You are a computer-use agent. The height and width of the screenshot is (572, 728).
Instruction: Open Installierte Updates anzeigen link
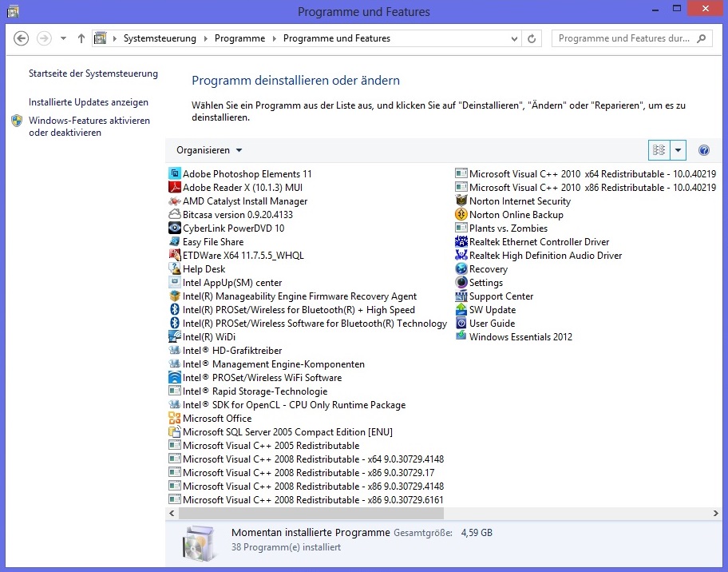(89, 102)
